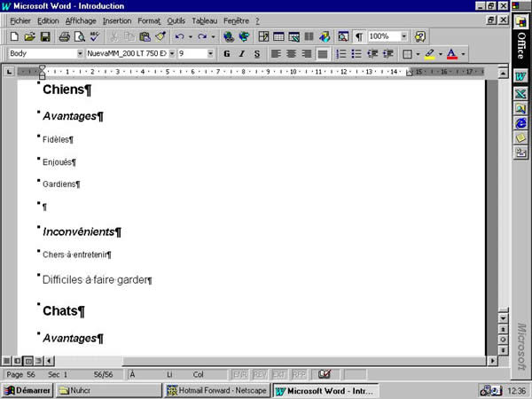Copy the selection
Viewport: 532px width, 399px height.
pyautogui.click(x=129, y=36)
